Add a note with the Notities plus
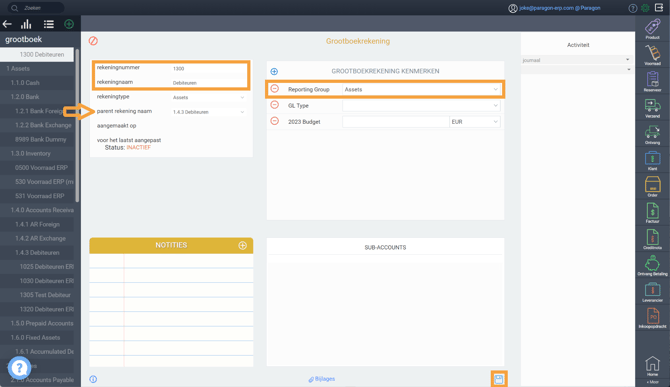Viewport: 670px width, 387px height. (242, 245)
